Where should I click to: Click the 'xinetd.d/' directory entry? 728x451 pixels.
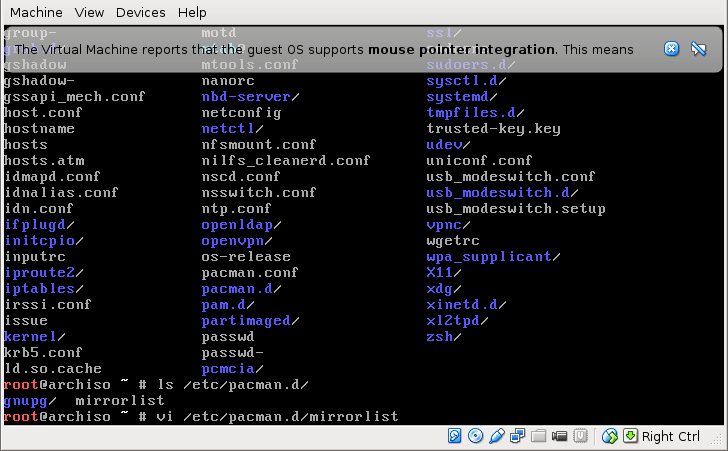pos(466,305)
